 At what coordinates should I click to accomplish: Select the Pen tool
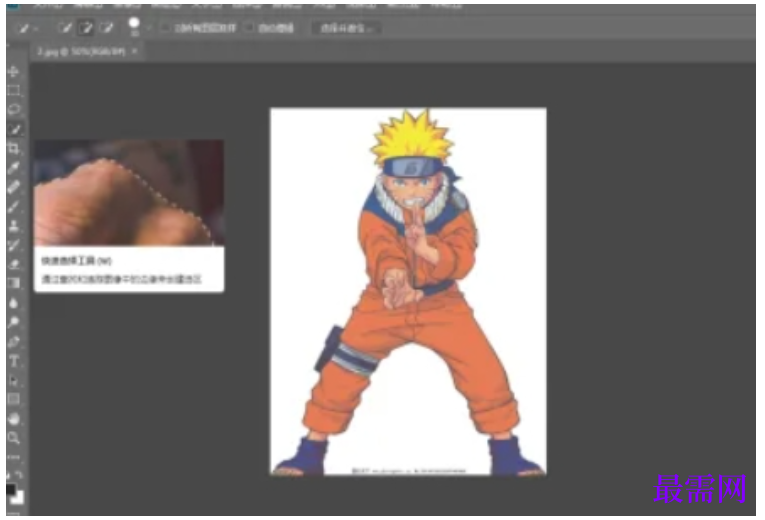click(14, 342)
